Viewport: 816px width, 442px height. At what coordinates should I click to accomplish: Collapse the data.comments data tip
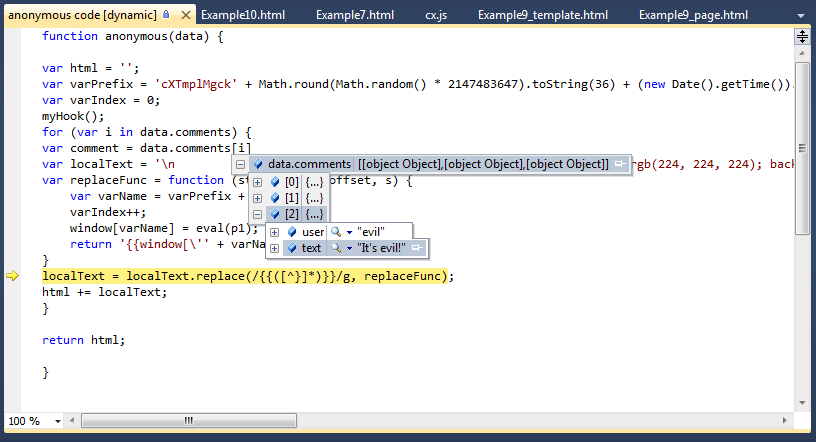pyautogui.click(x=240, y=165)
